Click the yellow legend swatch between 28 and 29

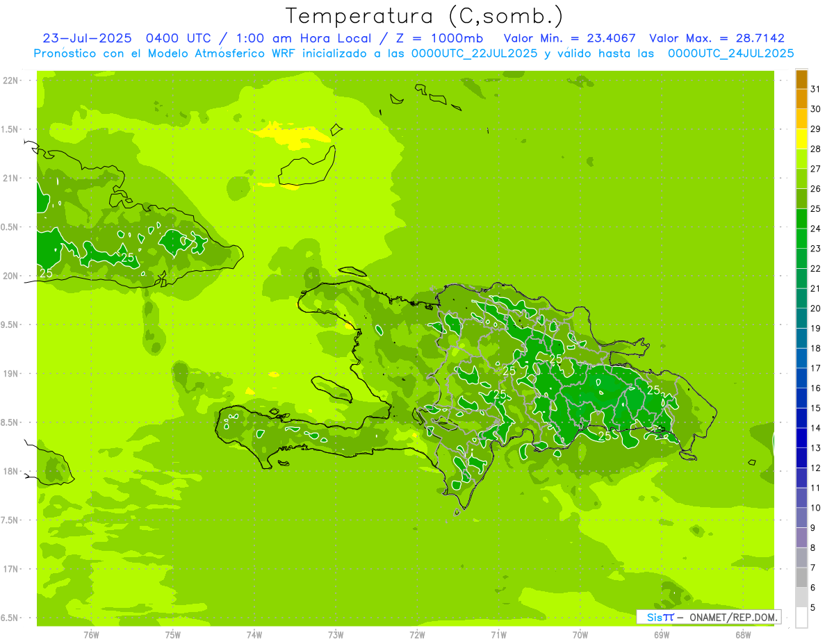[801, 139]
